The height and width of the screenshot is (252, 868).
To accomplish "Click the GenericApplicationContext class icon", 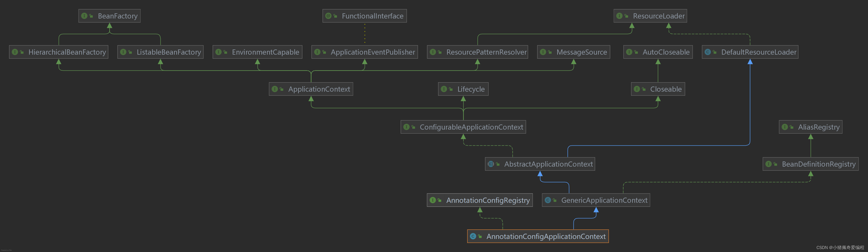I will coord(548,200).
